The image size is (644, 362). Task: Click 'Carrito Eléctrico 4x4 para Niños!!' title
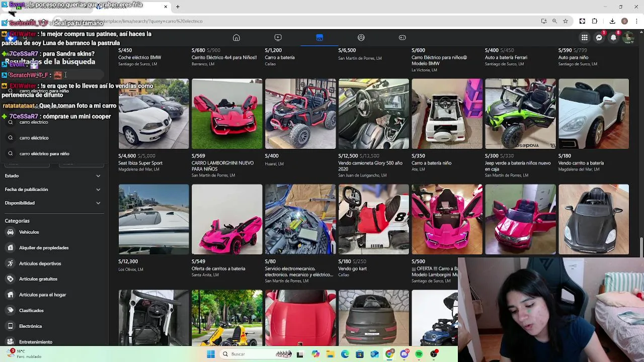(x=224, y=57)
